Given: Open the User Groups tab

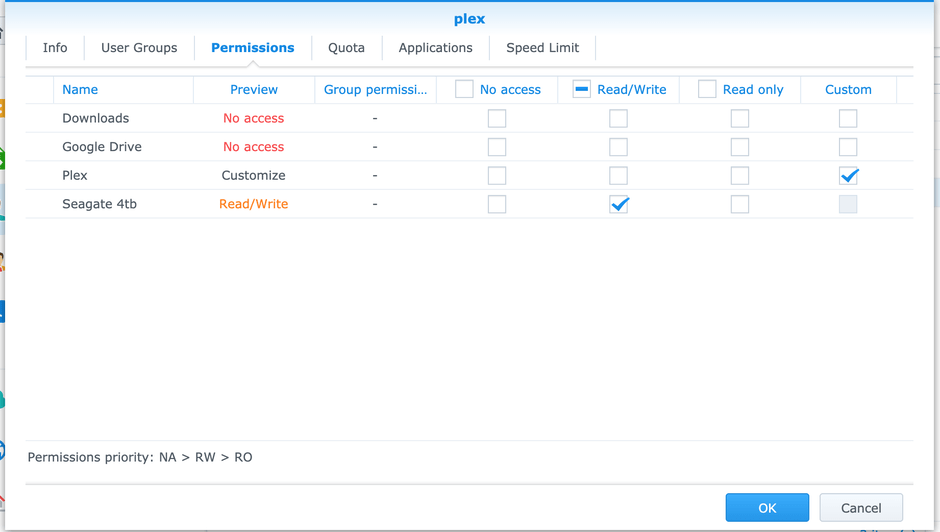Looking at the screenshot, I should pyautogui.click(x=139, y=48).
